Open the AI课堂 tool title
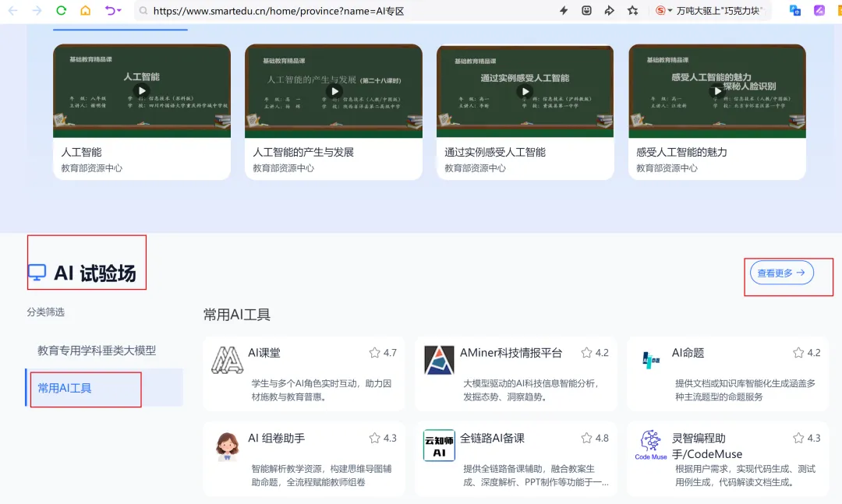 click(264, 353)
